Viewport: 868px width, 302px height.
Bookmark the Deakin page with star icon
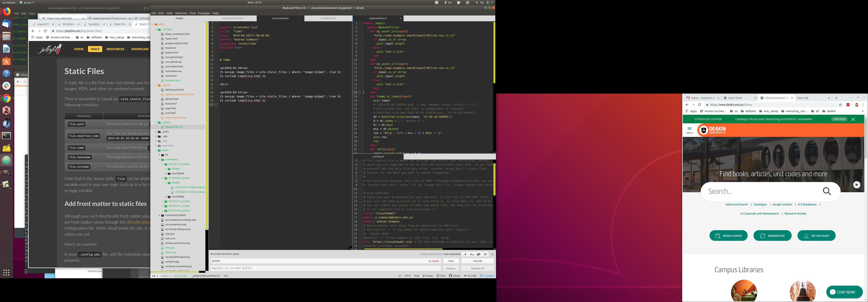pos(840,105)
